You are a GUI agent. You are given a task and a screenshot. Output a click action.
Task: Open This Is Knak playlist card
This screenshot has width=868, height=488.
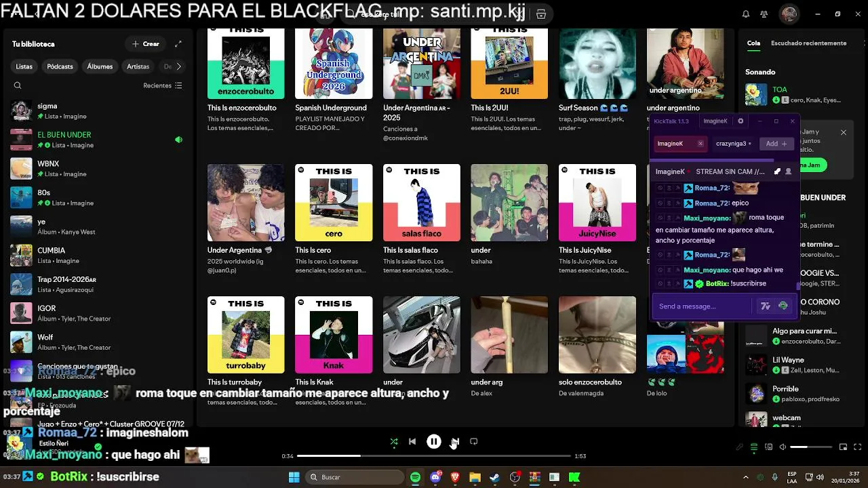point(334,350)
